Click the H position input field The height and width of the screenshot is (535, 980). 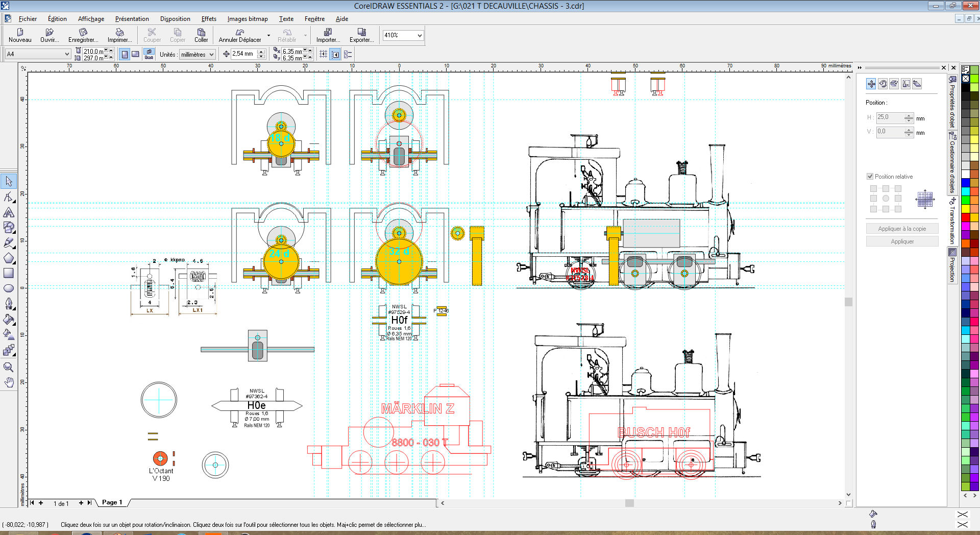tap(890, 117)
